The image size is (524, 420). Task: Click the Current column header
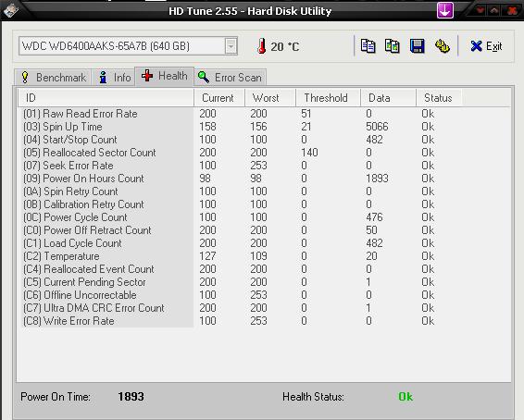coord(219,98)
